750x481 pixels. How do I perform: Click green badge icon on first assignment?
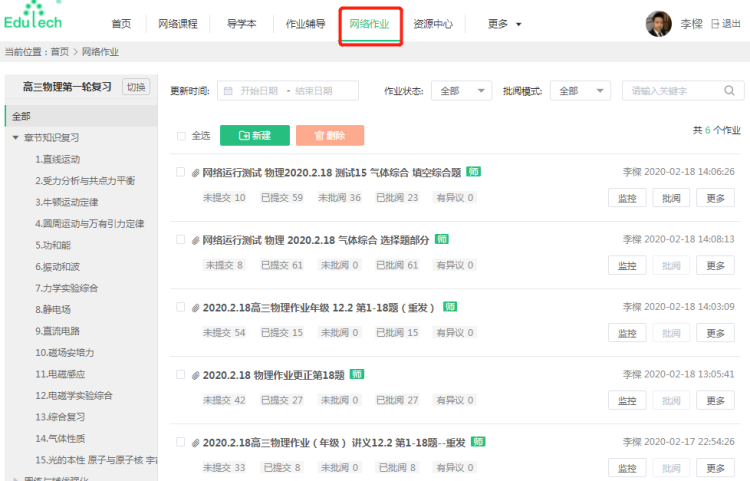click(x=473, y=172)
